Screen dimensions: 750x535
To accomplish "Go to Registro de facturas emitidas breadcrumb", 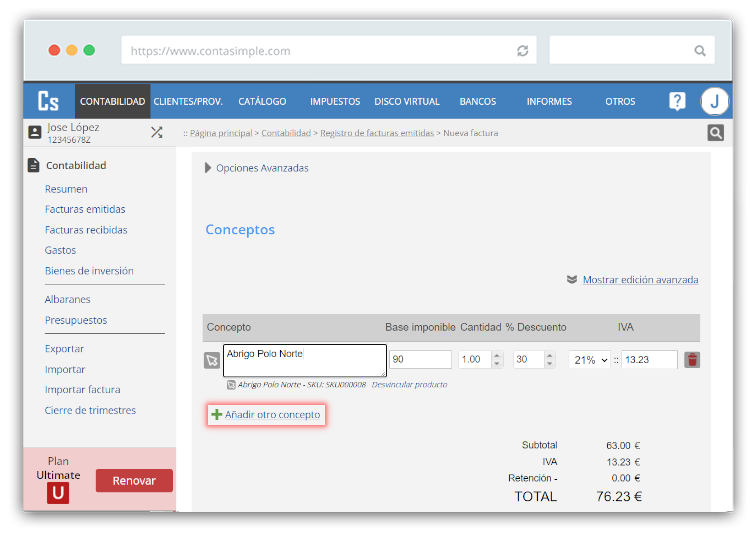I will pos(377,133).
